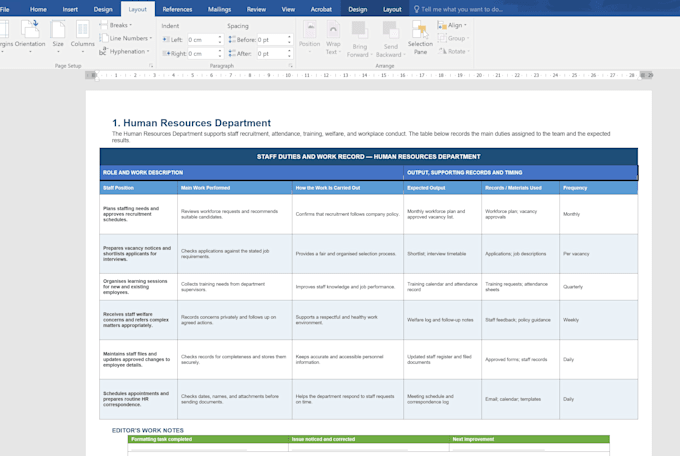The width and height of the screenshot is (680, 456).
Task: Open the Columns layout options
Action: [x=82, y=37]
